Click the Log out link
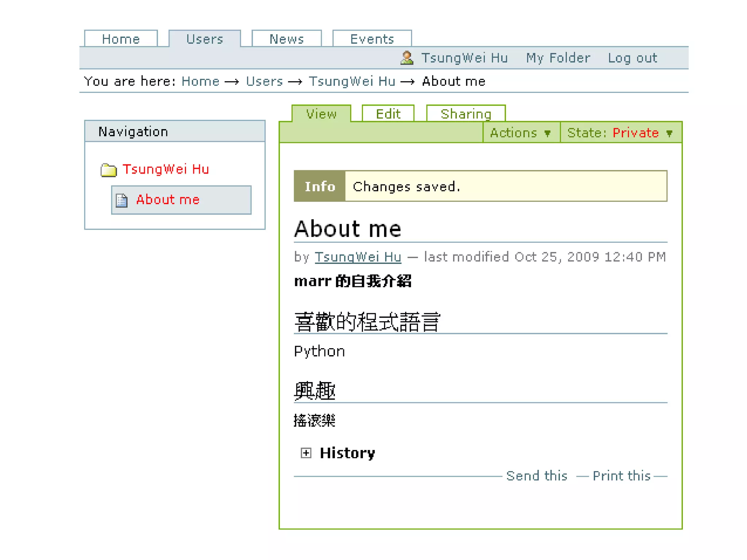 (632, 58)
